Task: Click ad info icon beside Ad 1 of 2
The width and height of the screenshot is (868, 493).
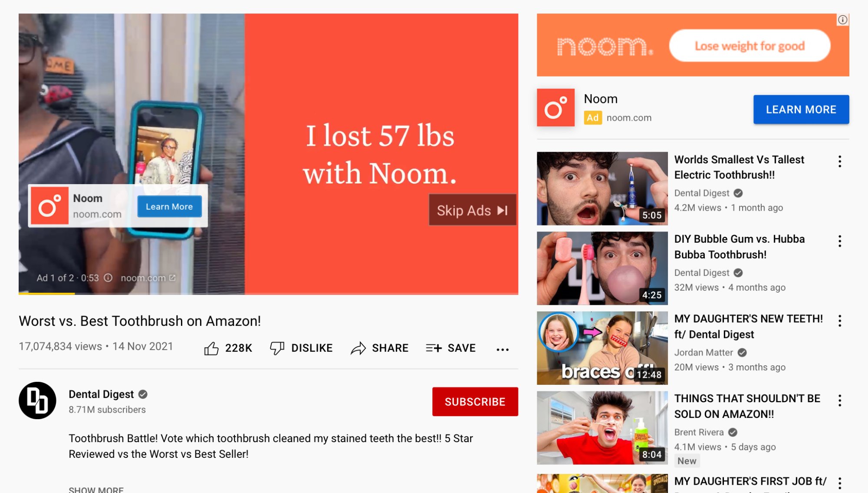Action: pyautogui.click(x=108, y=278)
